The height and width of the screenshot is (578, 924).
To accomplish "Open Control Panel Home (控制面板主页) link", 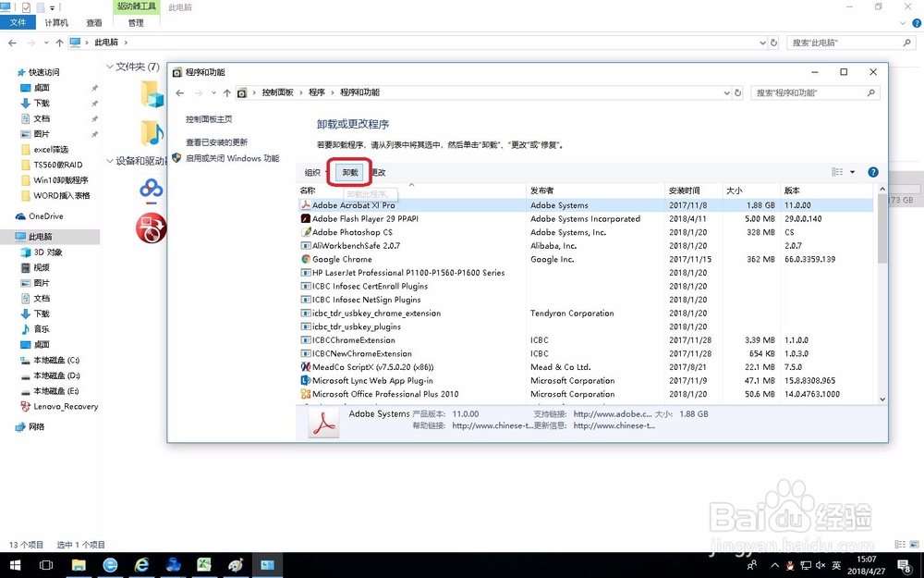I will [209, 119].
